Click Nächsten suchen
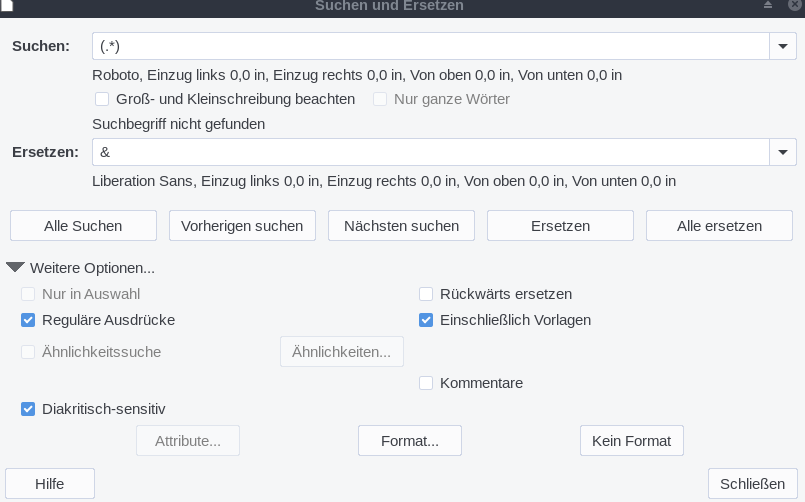Viewport: 805px width, 502px height. click(x=401, y=226)
